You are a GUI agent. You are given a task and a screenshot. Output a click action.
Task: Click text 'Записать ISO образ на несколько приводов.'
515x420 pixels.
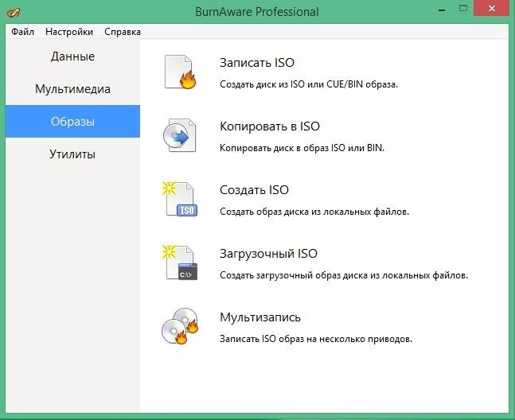pos(316,339)
